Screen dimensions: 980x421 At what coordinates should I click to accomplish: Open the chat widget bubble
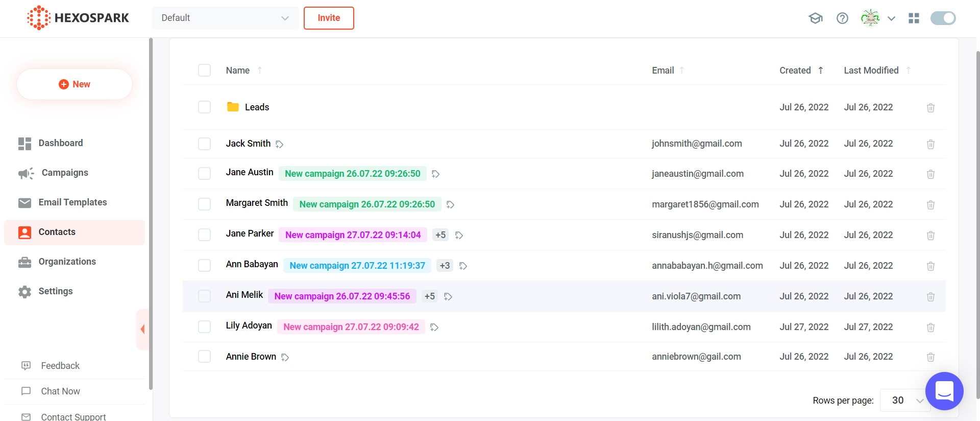(x=944, y=391)
